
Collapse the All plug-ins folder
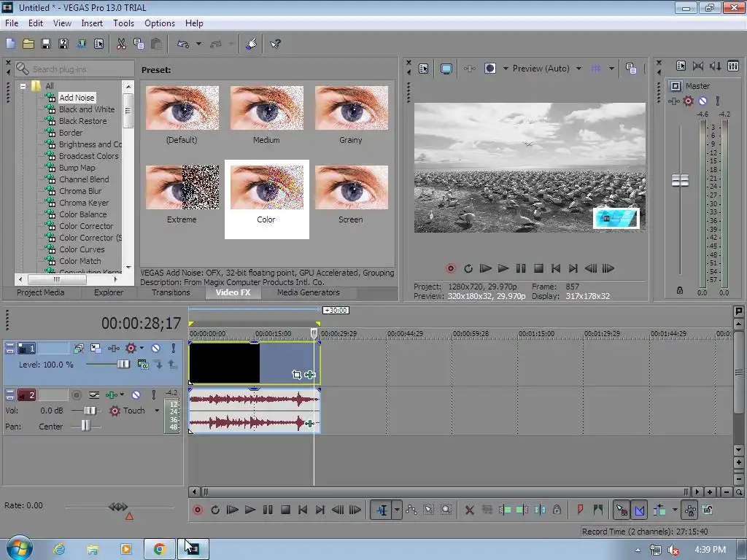coord(23,86)
